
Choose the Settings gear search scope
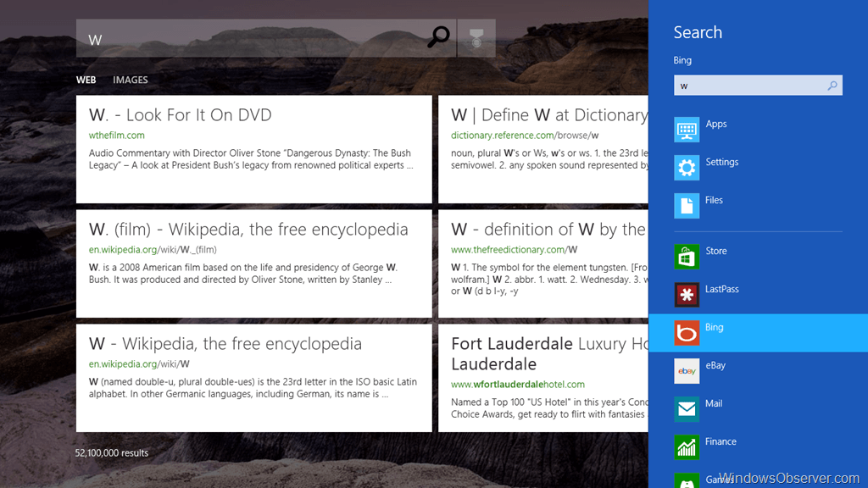[x=687, y=168]
